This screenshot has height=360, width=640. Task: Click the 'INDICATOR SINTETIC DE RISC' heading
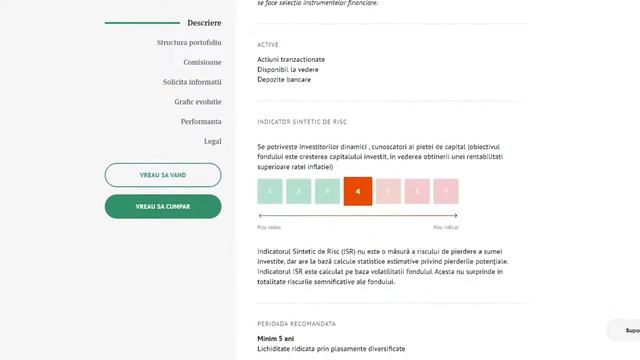pyautogui.click(x=302, y=122)
